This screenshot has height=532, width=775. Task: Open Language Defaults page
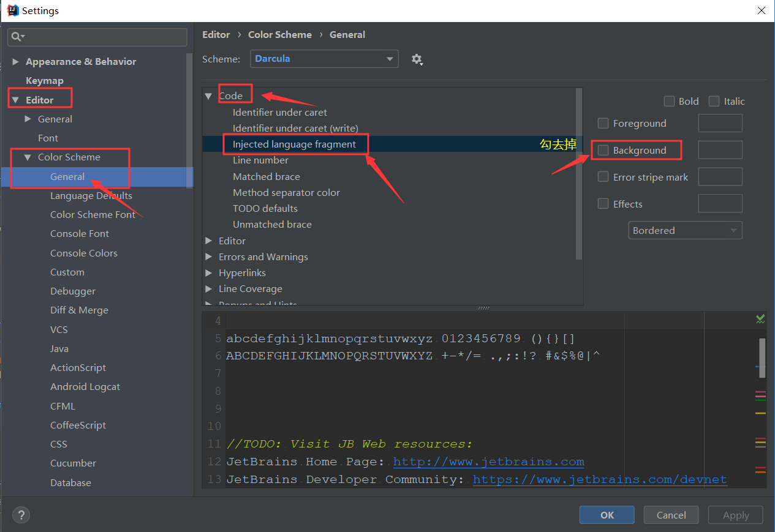point(91,196)
